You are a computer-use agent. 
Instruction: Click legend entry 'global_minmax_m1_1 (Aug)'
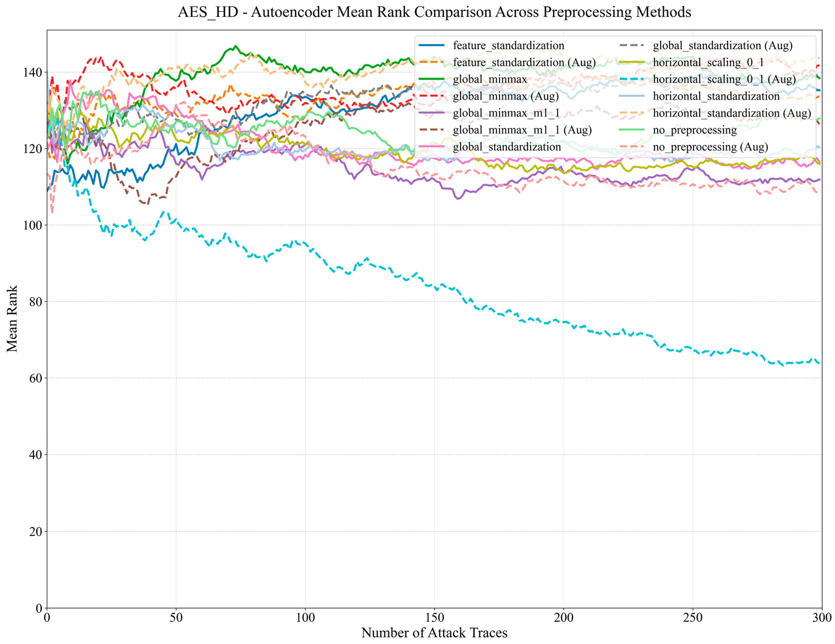tap(522, 130)
